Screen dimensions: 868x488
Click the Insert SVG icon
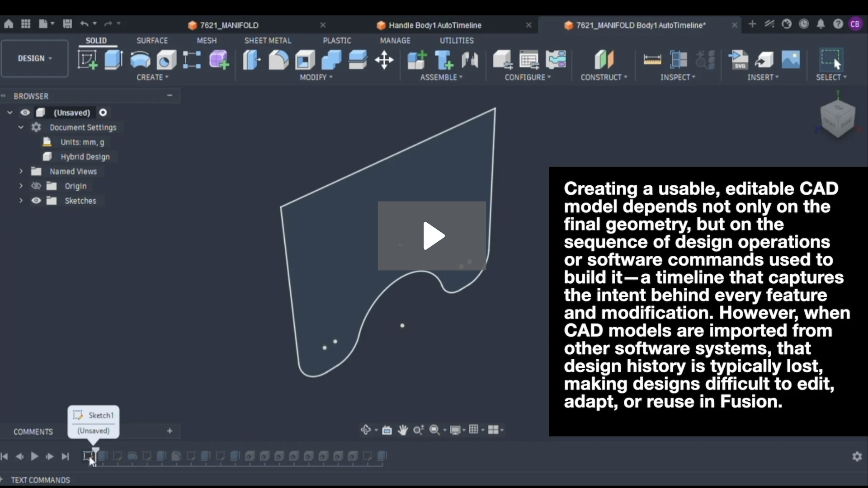point(738,60)
